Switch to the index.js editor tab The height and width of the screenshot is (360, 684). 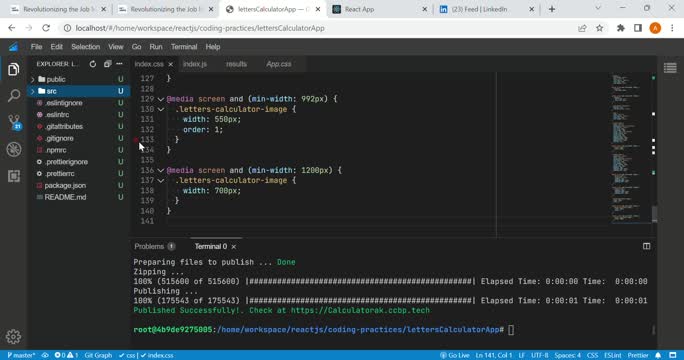[195, 64]
